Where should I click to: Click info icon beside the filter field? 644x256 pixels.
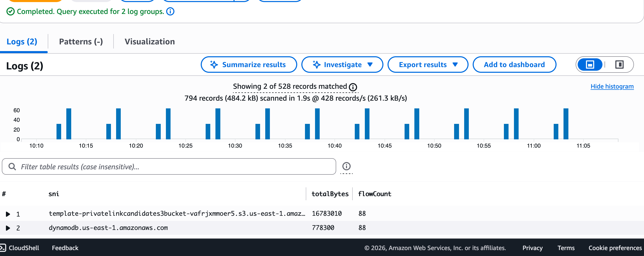(x=346, y=166)
